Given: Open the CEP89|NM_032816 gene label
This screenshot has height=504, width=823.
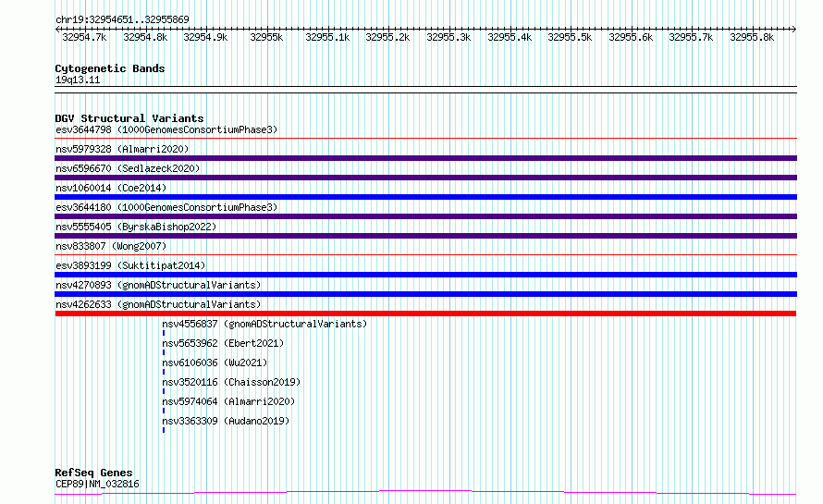Looking at the screenshot, I should pyautogui.click(x=97, y=484).
